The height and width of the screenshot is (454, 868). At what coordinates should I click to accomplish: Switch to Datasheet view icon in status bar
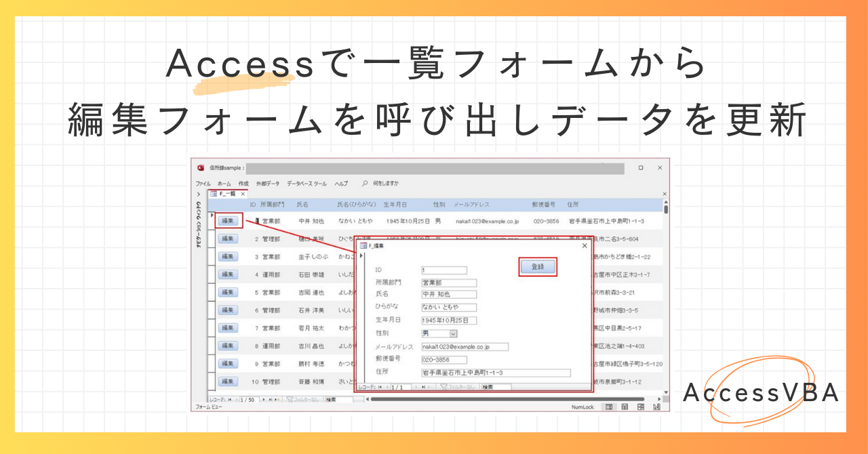(624, 407)
